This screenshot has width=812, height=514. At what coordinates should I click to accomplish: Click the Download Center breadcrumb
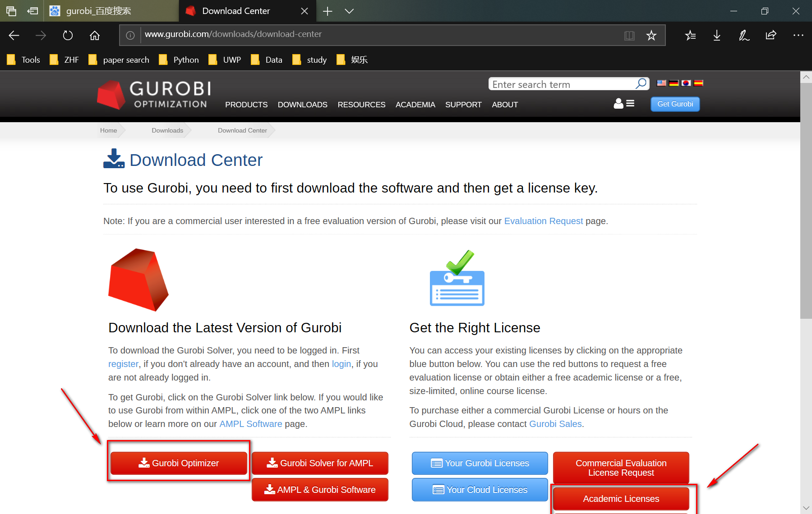(242, 130)
